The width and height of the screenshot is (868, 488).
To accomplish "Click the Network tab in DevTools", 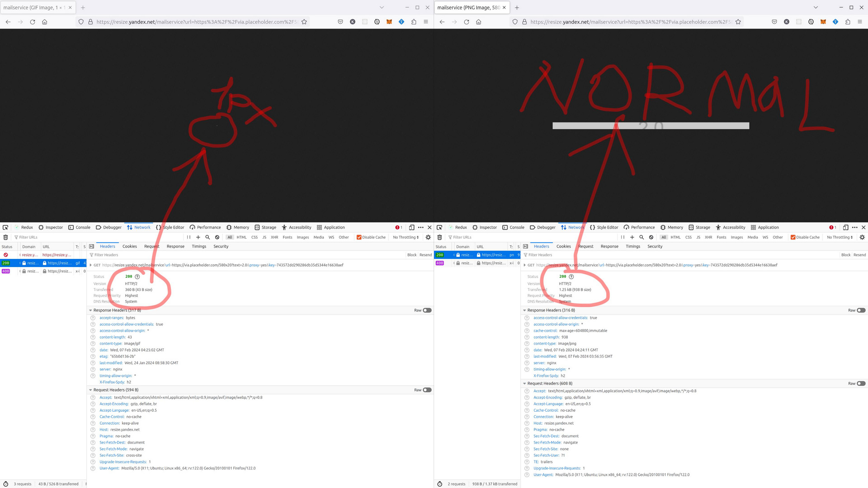I will coord(142,227).
